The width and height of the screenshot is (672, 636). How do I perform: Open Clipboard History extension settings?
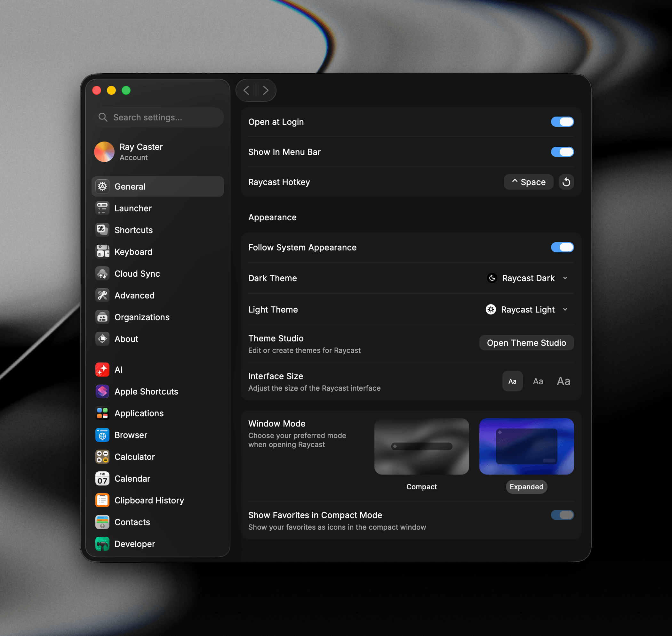coord(157,501)
